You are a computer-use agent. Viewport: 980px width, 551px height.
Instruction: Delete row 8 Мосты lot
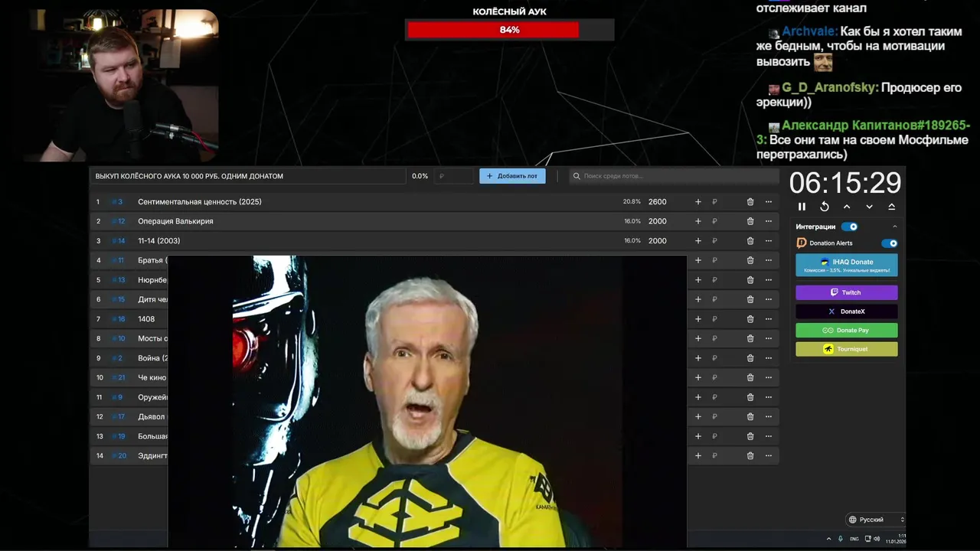(x=750, y=338)
